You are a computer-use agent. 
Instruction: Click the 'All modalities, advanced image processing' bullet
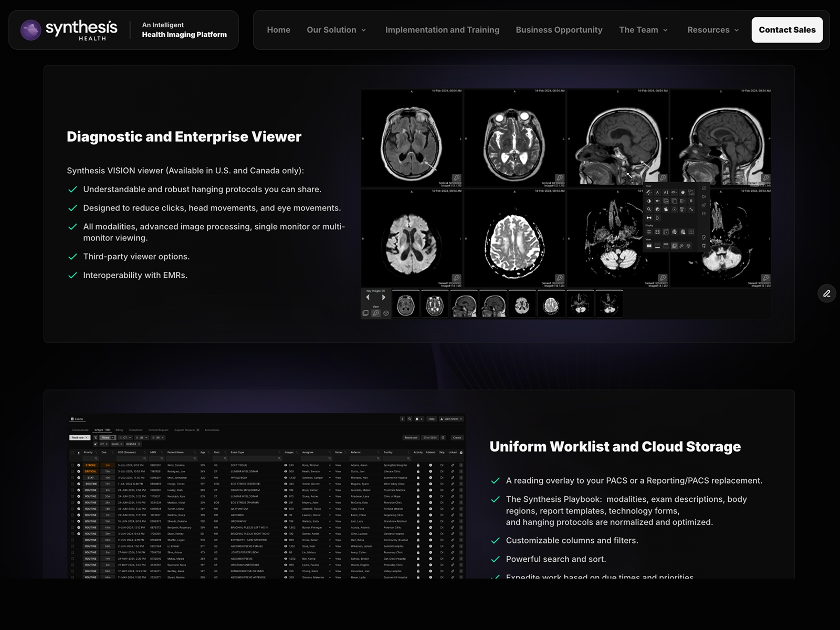point(214,232)
